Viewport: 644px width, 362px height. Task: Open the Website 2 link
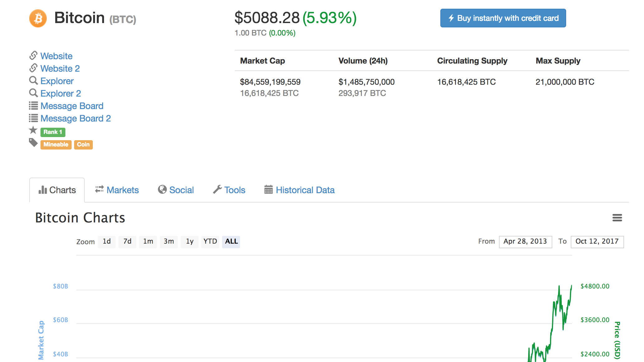point(60,69)
